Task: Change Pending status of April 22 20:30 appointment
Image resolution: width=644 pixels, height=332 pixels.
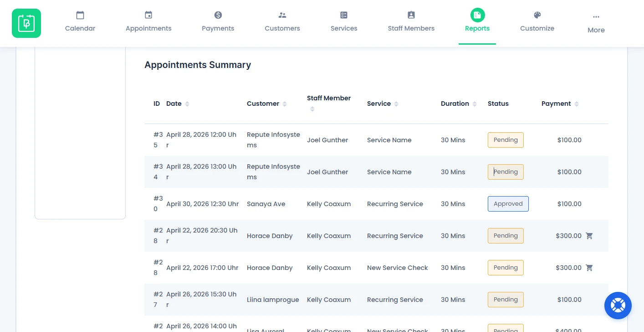Action: pyautogui.click(x=506, y=236)
